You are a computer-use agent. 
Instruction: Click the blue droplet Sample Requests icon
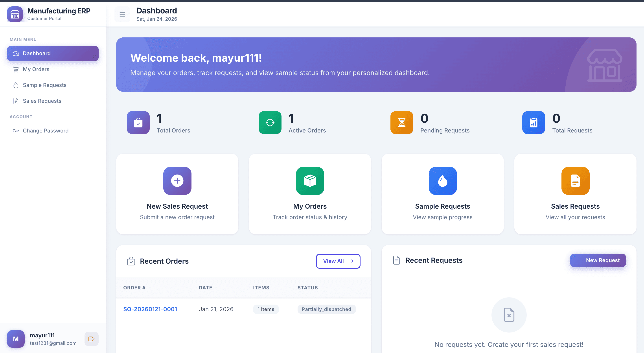tap(442, 181)
